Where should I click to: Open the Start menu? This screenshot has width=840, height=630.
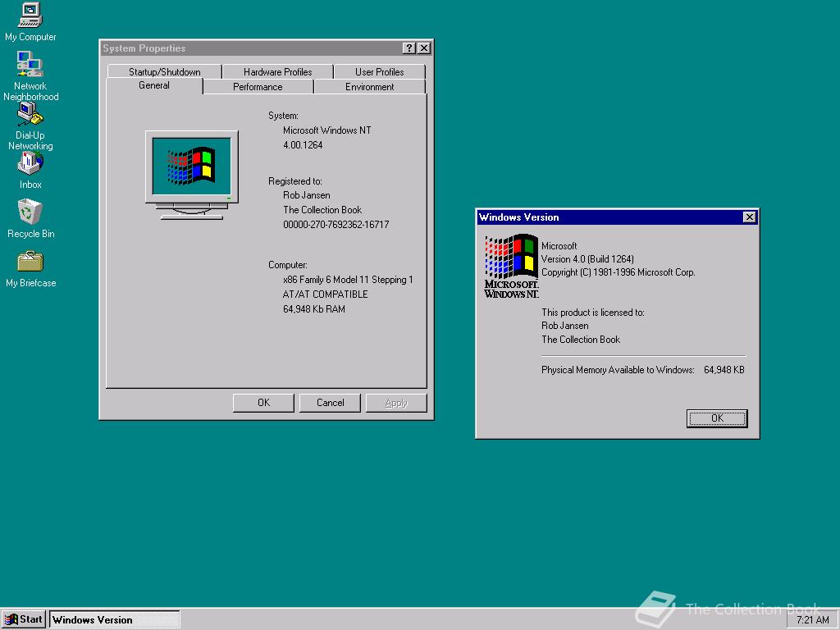point(24,619)
